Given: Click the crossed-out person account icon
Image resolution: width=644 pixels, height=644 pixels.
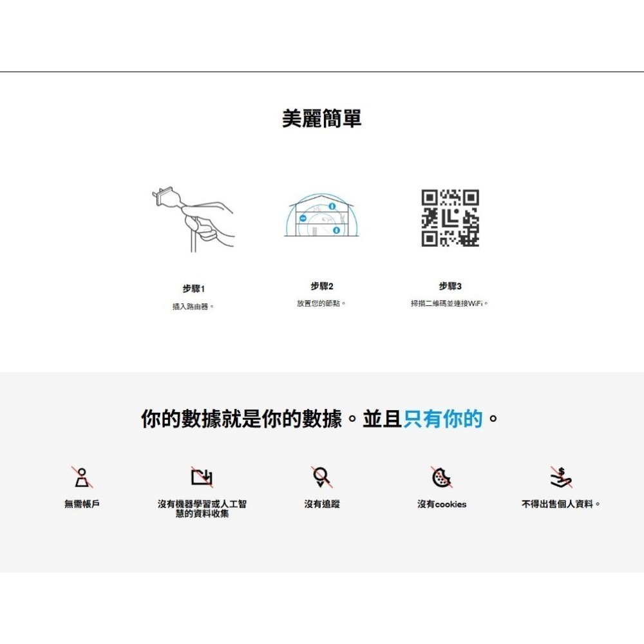Looking at the screenshot, I should pyautogui.click(x=82, y=477).
